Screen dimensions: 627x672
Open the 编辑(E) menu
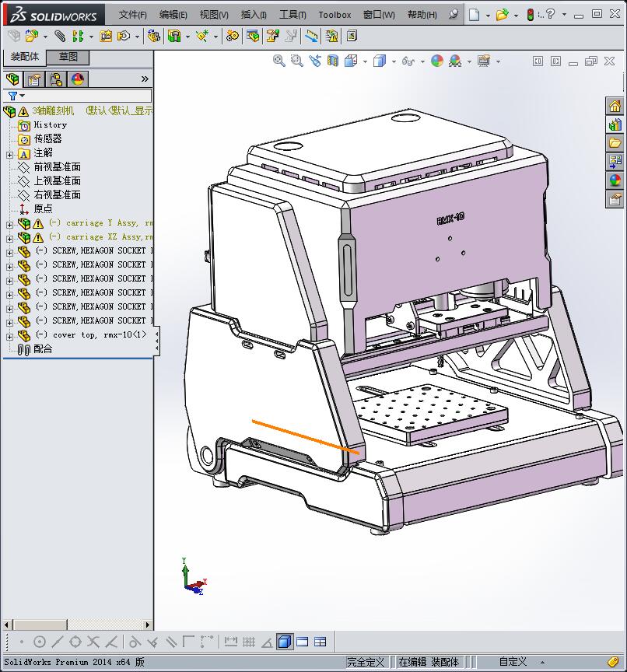173,15
